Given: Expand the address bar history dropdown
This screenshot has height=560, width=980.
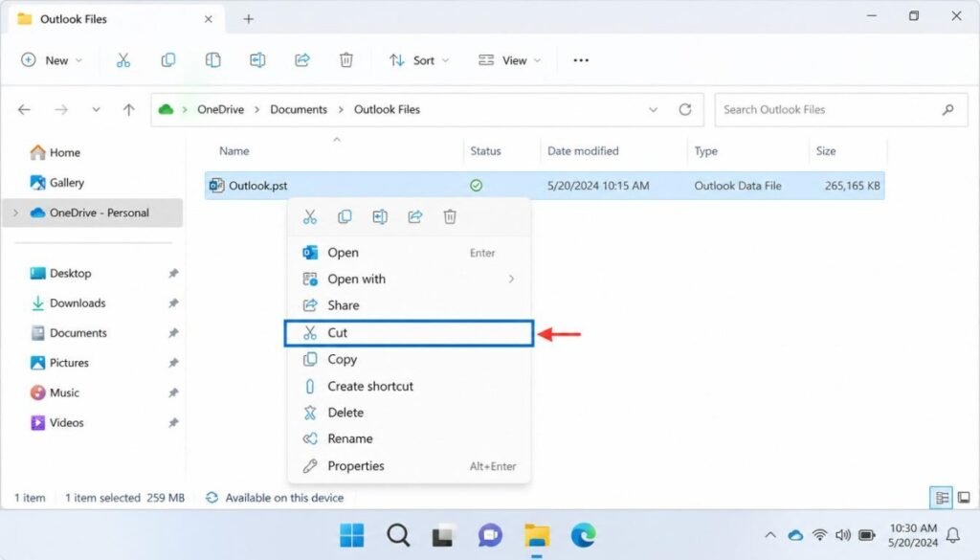Looking at the screenshot, I should [x=653, y=109].
